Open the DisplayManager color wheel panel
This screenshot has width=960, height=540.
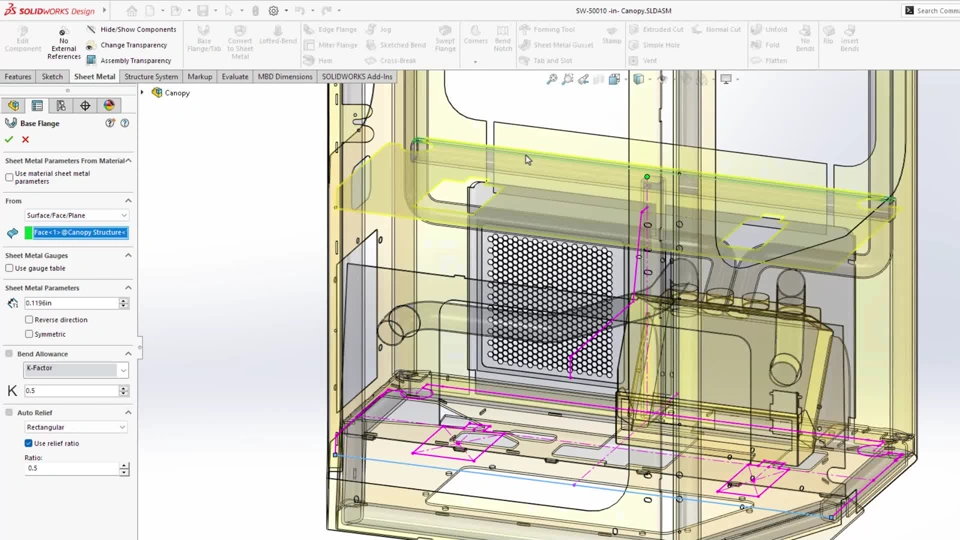(109, 106)
